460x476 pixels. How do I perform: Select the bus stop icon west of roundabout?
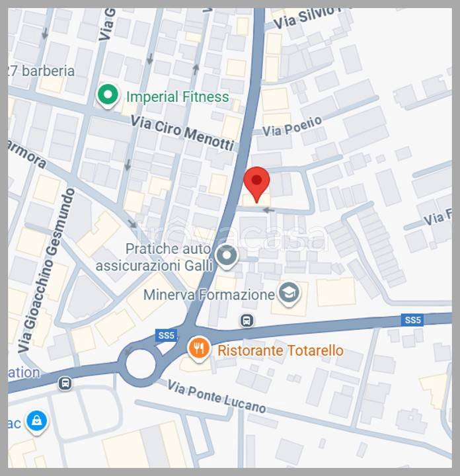tap(65, 383)
